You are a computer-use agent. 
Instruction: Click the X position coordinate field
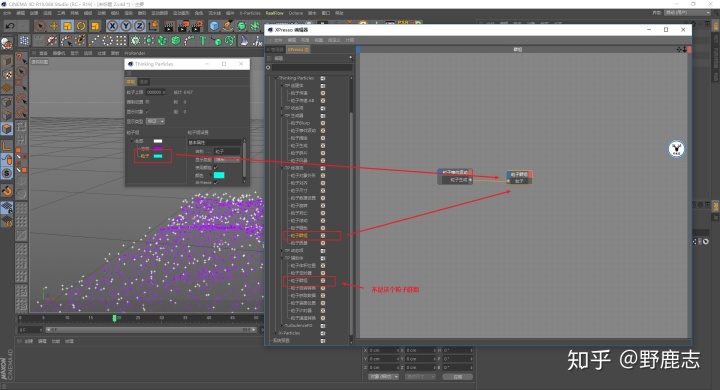(x=384, y=350)
